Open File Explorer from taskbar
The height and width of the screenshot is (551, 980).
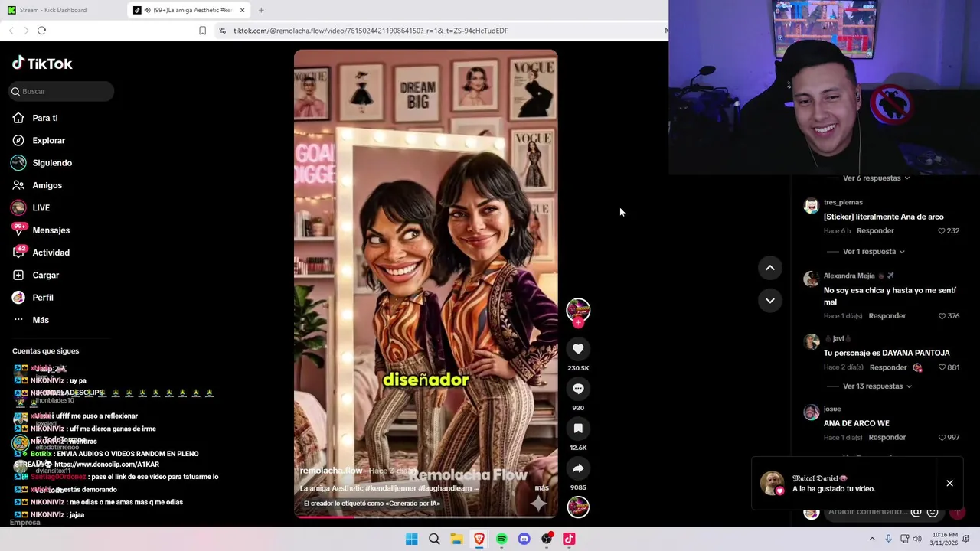coord(456,539)
